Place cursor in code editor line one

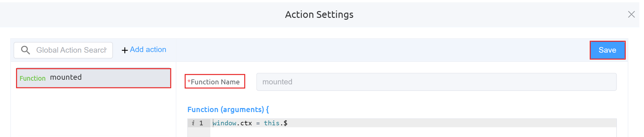coord(430,123)
